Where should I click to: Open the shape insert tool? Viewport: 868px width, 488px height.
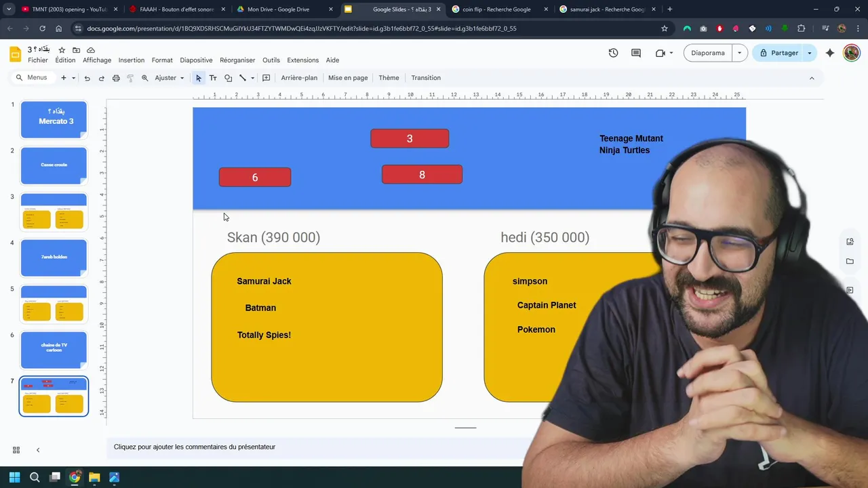(x=228, y=78)
